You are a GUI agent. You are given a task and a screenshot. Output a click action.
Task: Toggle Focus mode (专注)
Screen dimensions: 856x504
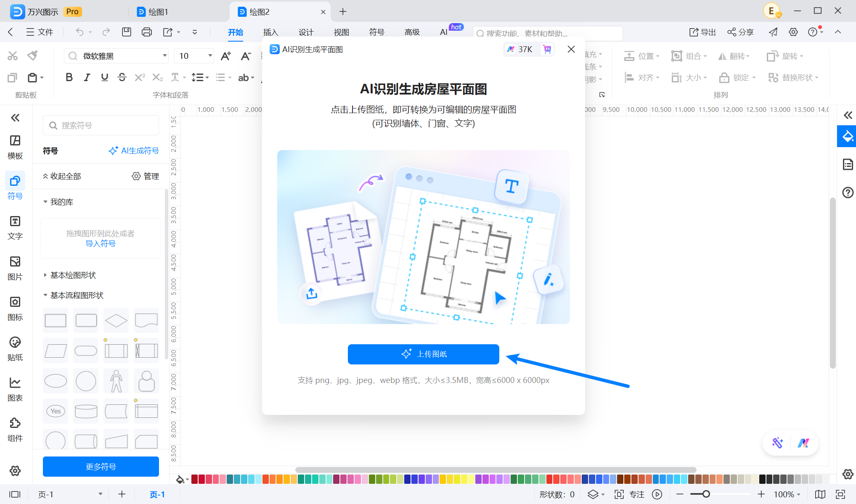630,494
